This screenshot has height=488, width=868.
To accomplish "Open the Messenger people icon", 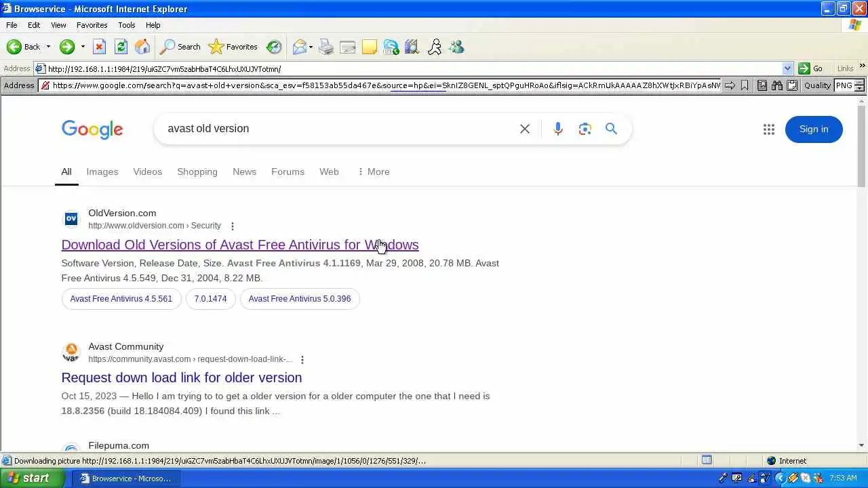I will pyautogui.click(x=456, y=47).
